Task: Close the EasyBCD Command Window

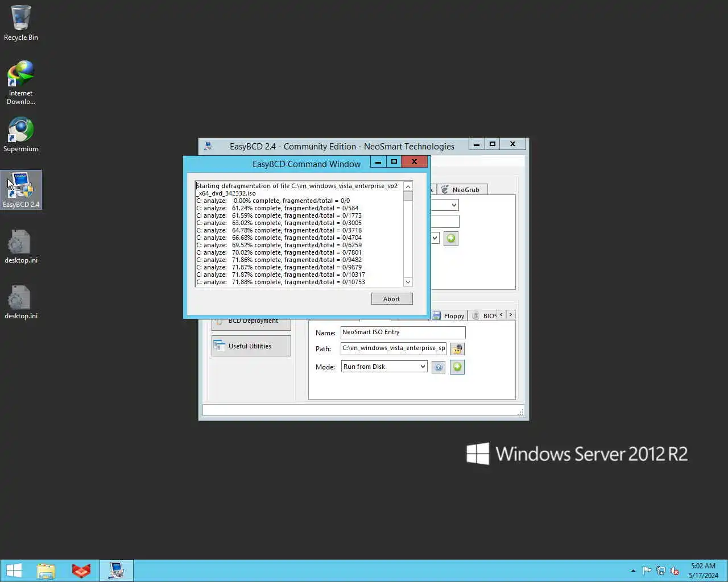Action: (x=414, y=162)
